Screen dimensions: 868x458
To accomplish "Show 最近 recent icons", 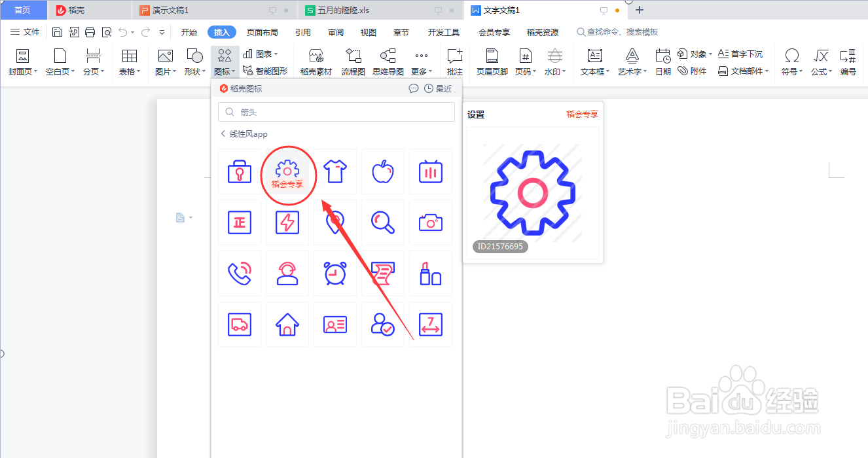I will coord(438,88).
